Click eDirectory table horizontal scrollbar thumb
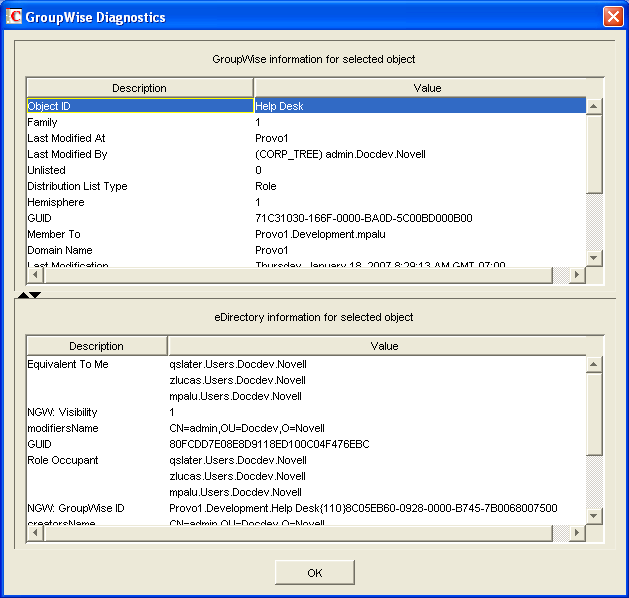 (298, 533)
